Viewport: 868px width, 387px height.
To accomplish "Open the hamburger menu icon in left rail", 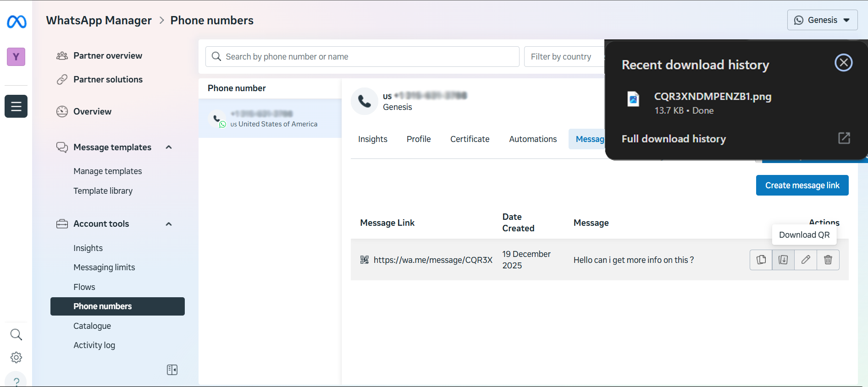I will point(16,106).
